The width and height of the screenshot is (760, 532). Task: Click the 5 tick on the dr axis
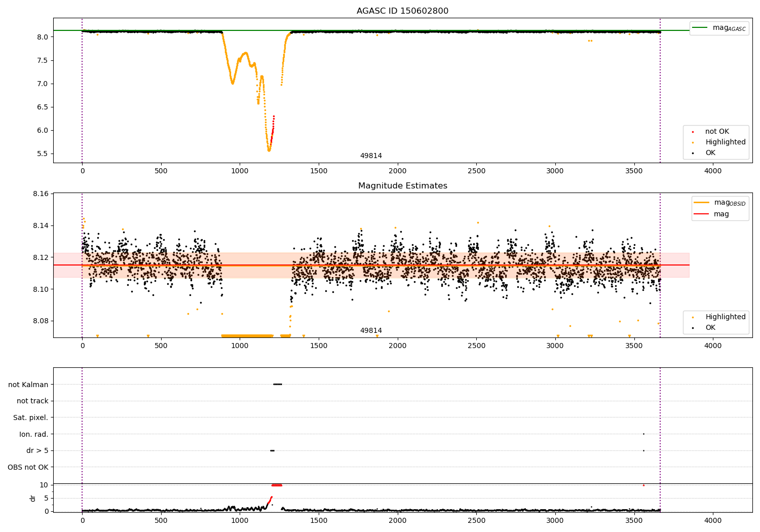(46, 498)
